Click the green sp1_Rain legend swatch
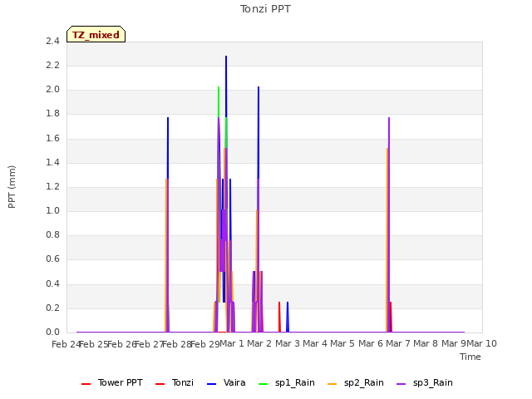The image size is (532, 399). (x=263, y=384)
